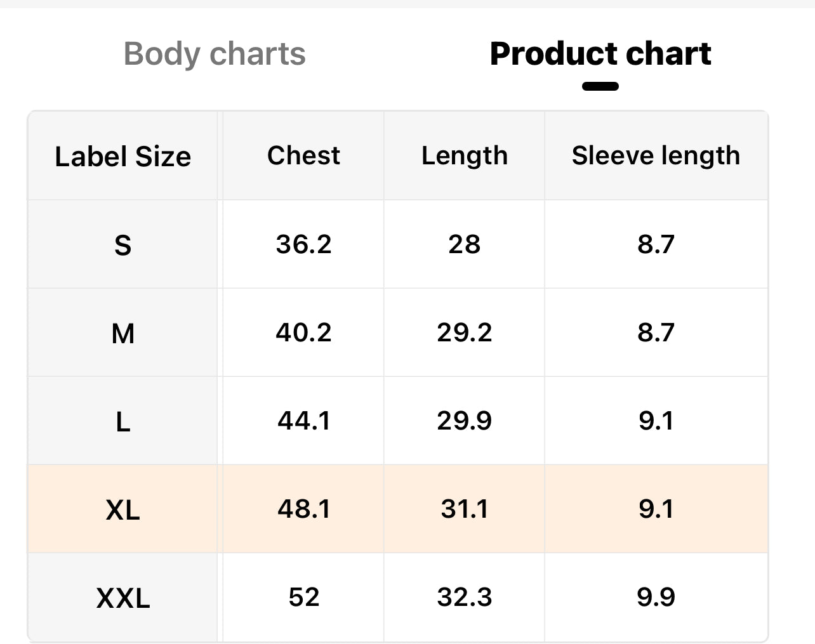Image resolution: width=815 pixels, height=644 pixels.
Task: Click the 48.1 chest value in XL row
Action: tap(303, 509)
